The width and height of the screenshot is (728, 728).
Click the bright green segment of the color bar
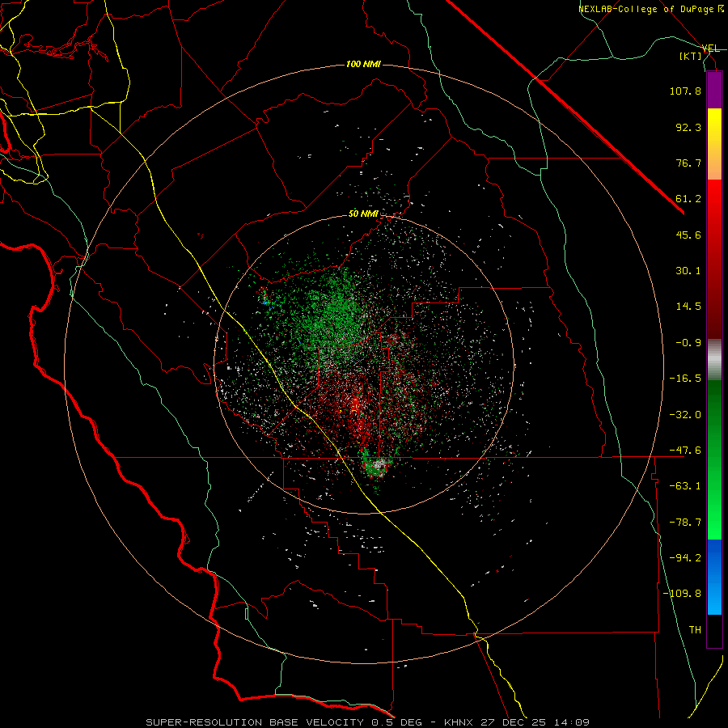click(x=714, y=459)
